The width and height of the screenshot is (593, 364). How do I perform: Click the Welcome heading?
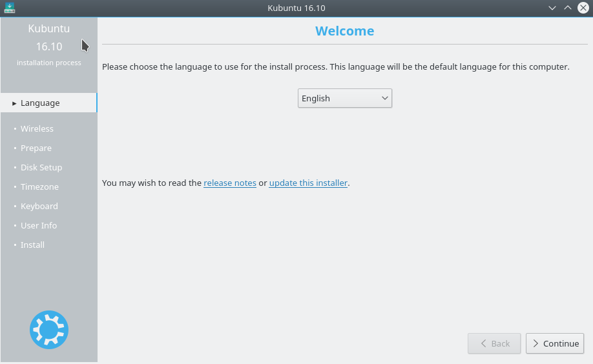(345, 30)
